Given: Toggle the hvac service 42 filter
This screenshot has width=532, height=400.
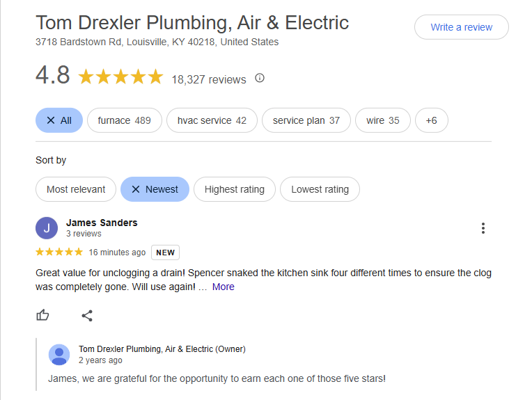Looking at the screenshot, I should [x=212, y=120].
